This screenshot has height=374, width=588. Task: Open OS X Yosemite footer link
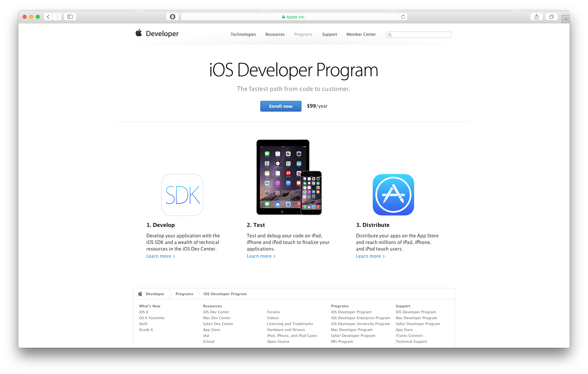pos(152,318)
